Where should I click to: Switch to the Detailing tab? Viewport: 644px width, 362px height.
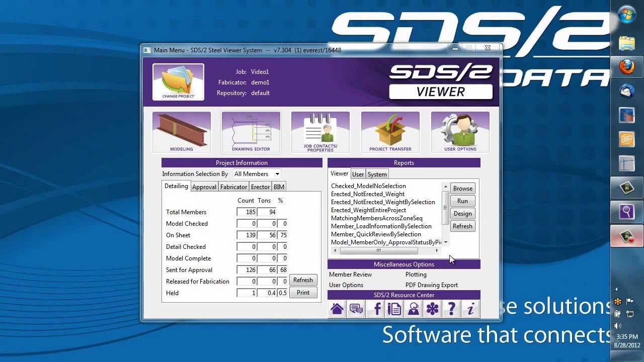tap(176, 186)
